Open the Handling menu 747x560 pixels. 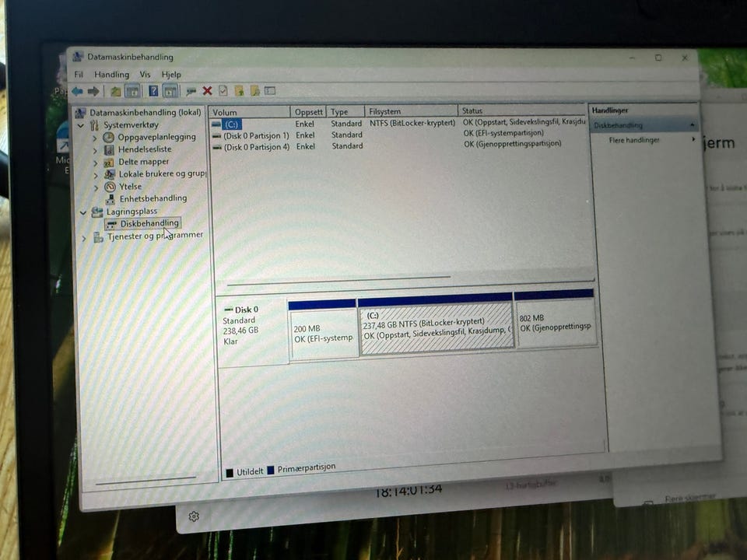111,75
